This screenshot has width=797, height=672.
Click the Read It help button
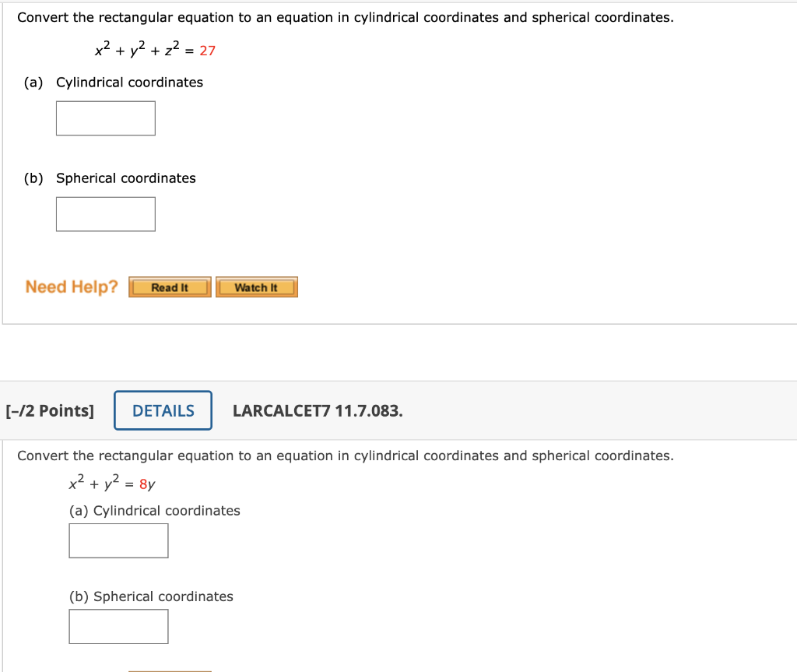click(169, 287)
